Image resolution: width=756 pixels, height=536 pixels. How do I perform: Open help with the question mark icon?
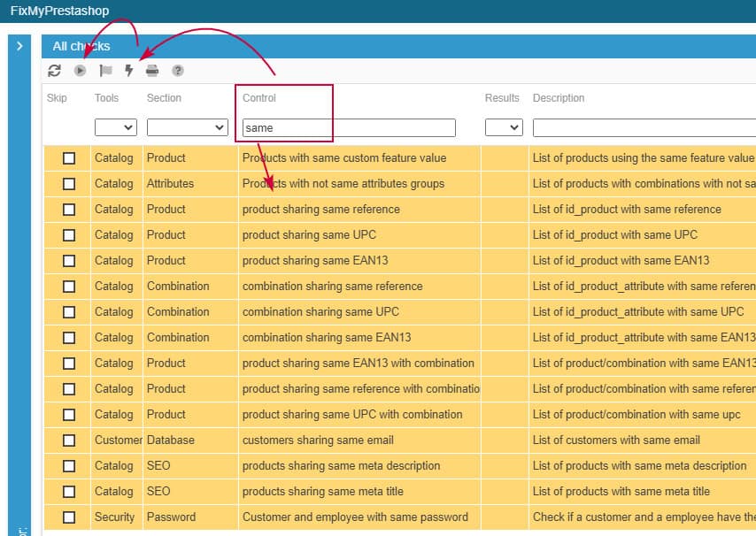(x=178, y=71)
